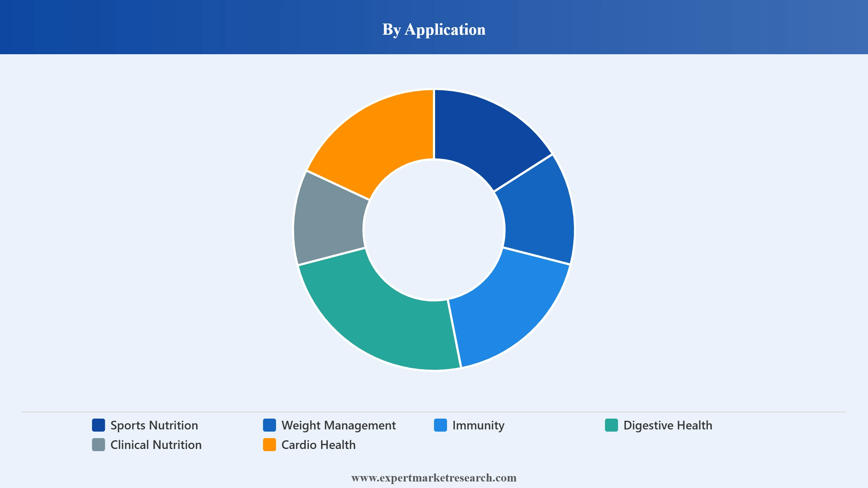
Task: Toggle the Cardio Health legend label
Action: 318,445
